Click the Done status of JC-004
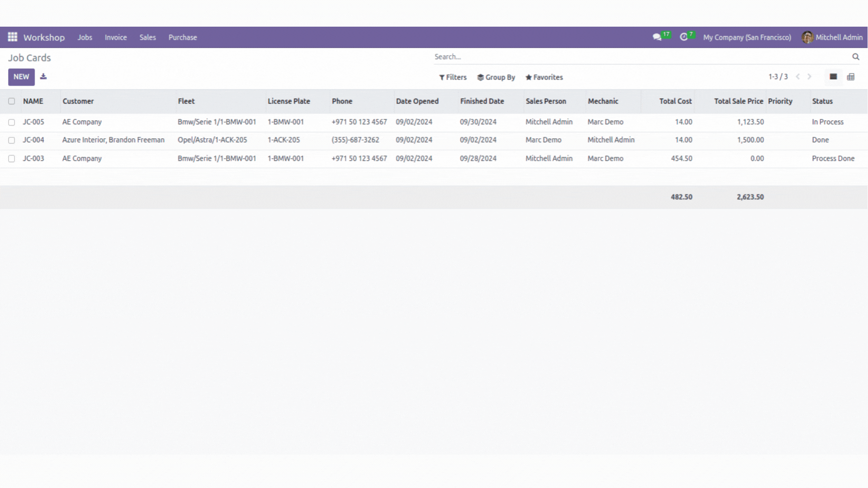This screenshot has width=868, height=488. (x=821, y=140)
